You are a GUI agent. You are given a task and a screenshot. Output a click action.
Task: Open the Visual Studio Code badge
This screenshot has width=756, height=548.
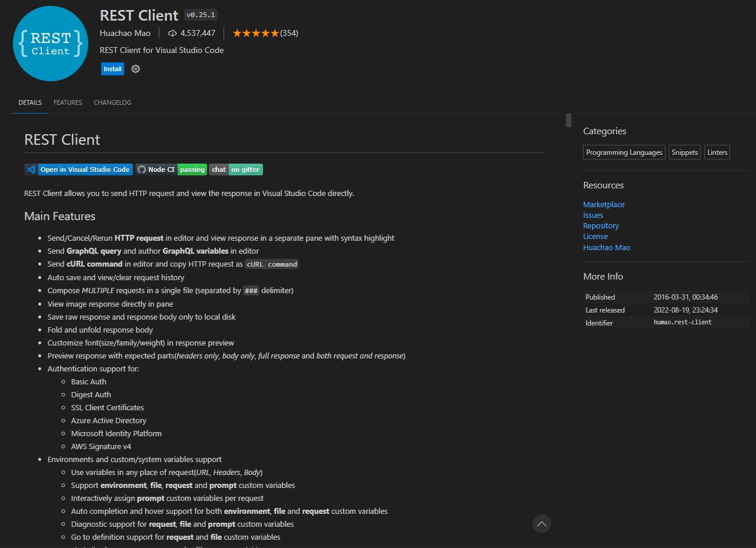78,170
